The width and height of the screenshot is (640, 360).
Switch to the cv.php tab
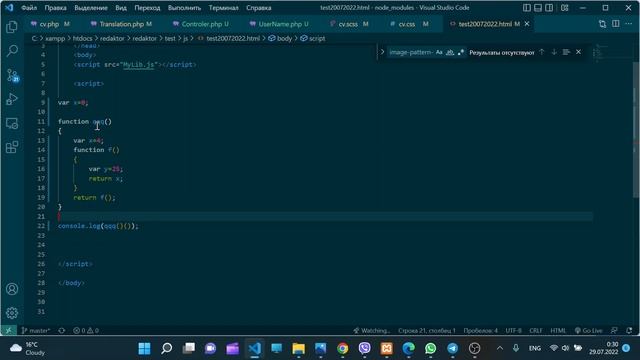point(50,24)
